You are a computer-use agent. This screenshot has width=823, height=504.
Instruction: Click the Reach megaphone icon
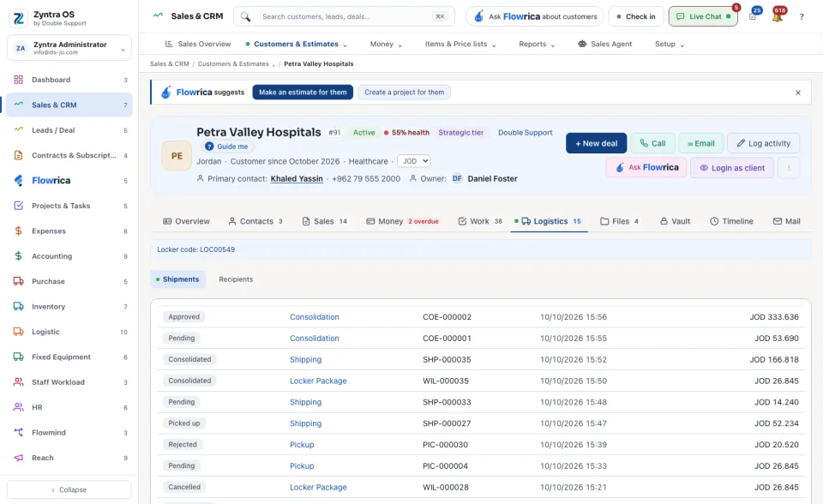tap(18, 458)
